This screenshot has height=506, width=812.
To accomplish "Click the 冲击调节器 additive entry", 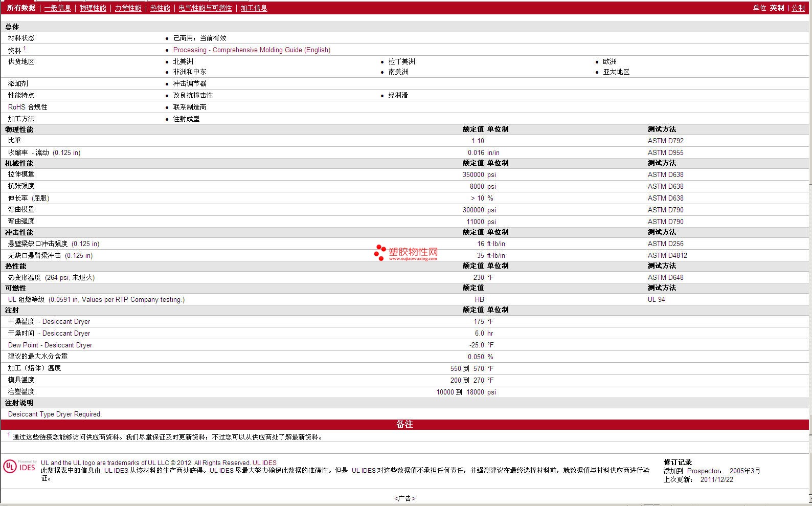I will coord(190,83).
